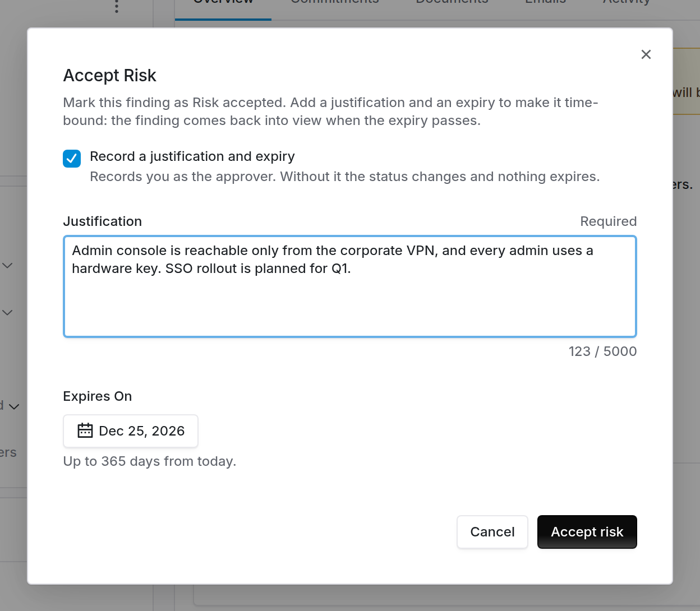
Task: Confirm with the Accept risk button
Action: pyautogui.click(x=587, y=532)
